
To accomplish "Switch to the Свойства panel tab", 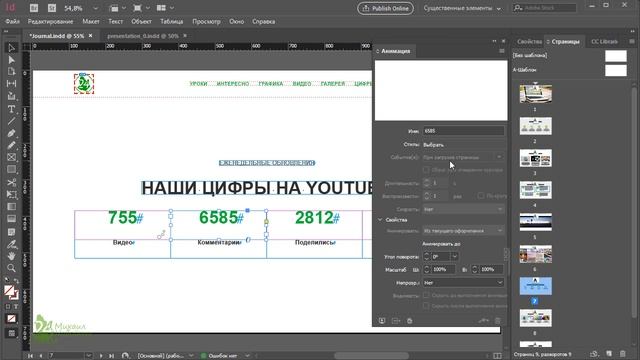I will point(529,41).
